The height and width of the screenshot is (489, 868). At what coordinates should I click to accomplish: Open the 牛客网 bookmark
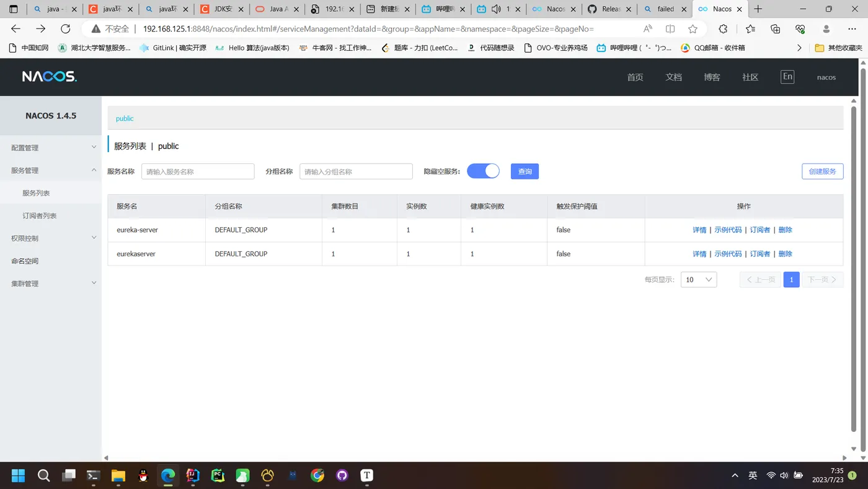click(x=335, y=48)
